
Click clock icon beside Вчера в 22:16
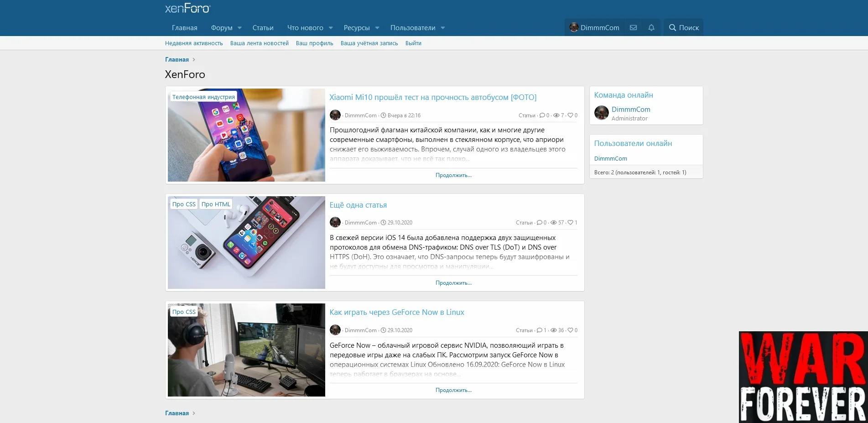pos(383,115)
